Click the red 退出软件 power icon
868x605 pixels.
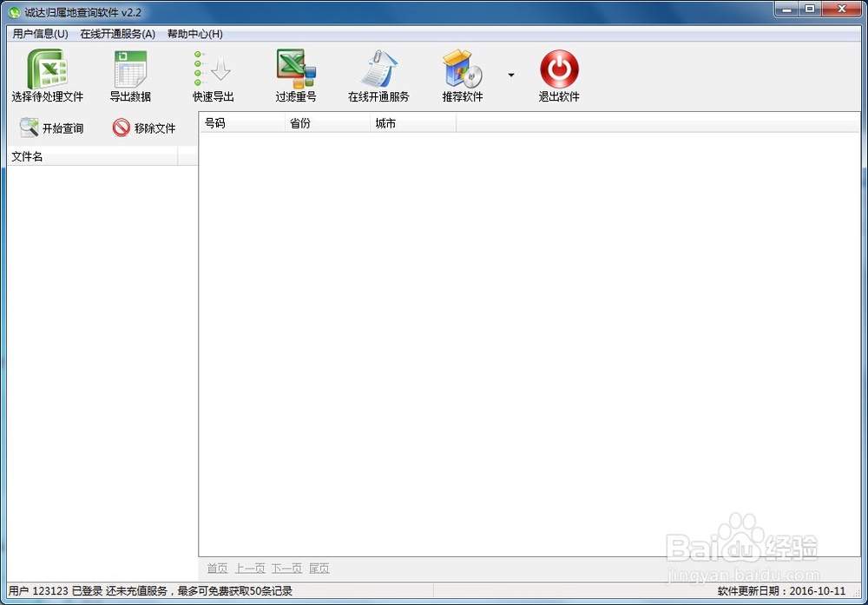tap(559, 69)
